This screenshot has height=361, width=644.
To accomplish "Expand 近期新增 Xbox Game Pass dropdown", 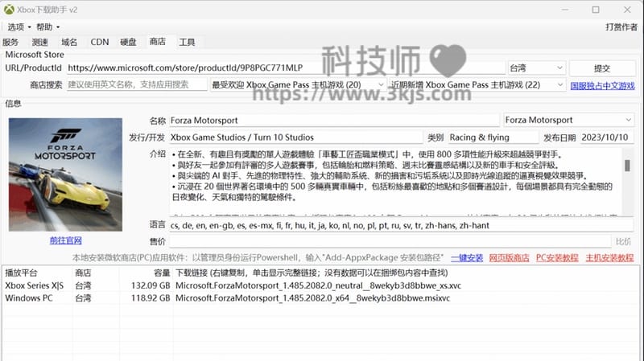I will tap(477, 85).
